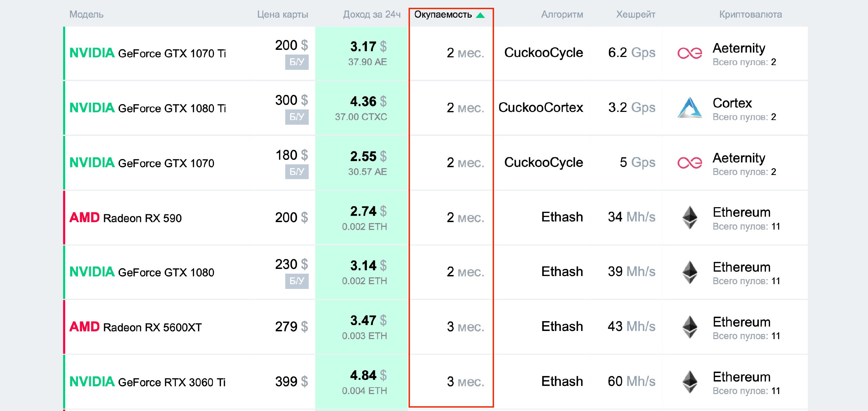Click the Б/У badge for GTX 1070 Ti
The width and height of the screenshot is (868, 411).
297,62
